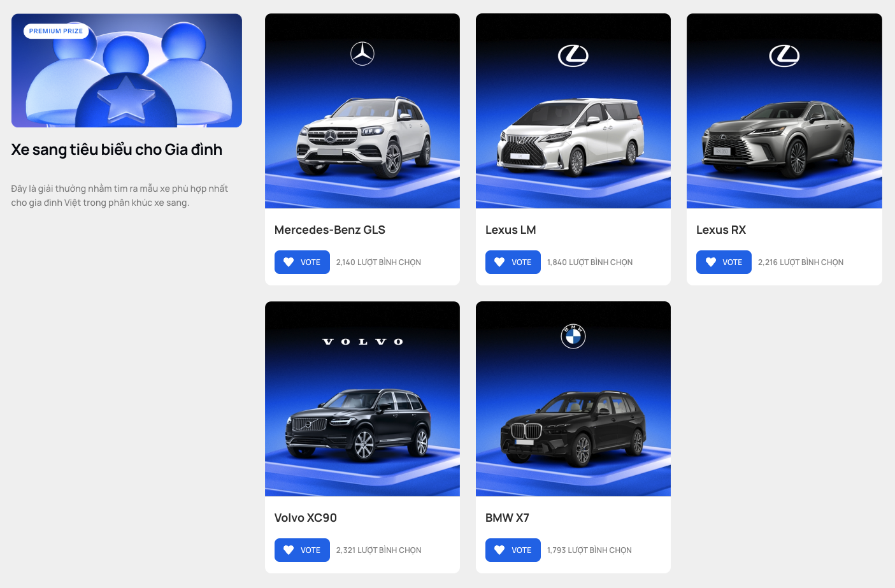Click the Lexus logo on RX card
Viewport: 895px width, 588px height.
[784, 56]
